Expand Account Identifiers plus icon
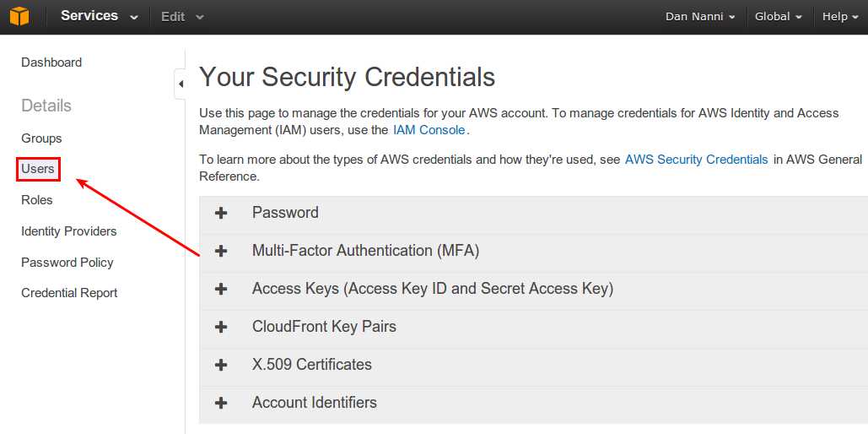 pos(221,403)
